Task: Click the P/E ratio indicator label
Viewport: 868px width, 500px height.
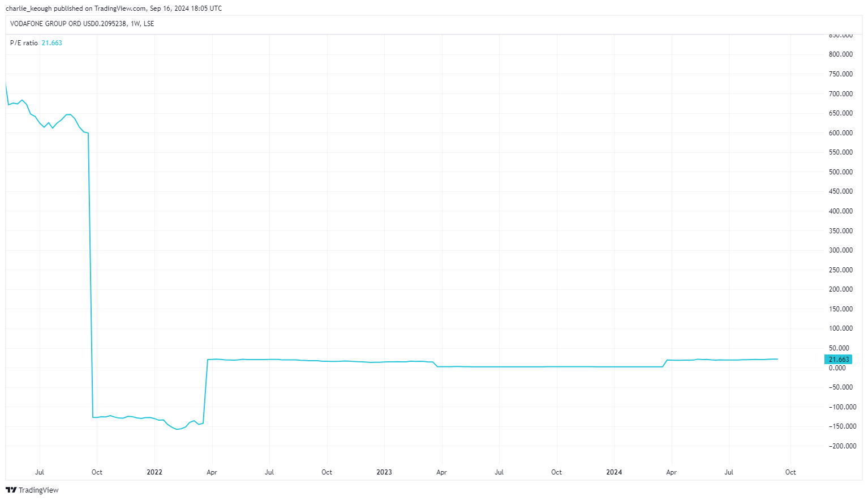Action: pos(24,43)
